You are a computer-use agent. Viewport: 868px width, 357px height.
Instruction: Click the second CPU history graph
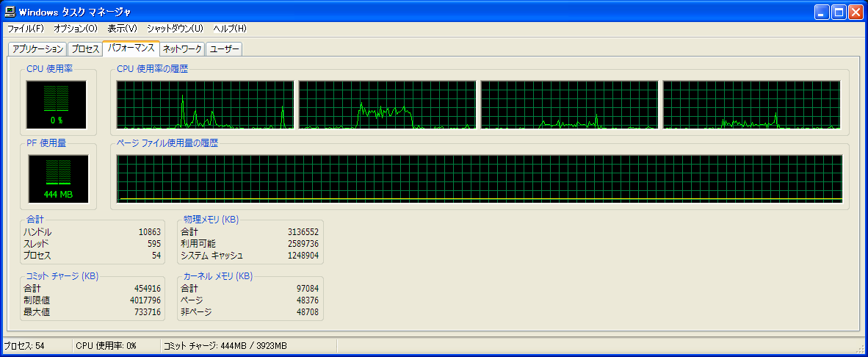click(388, 104)
